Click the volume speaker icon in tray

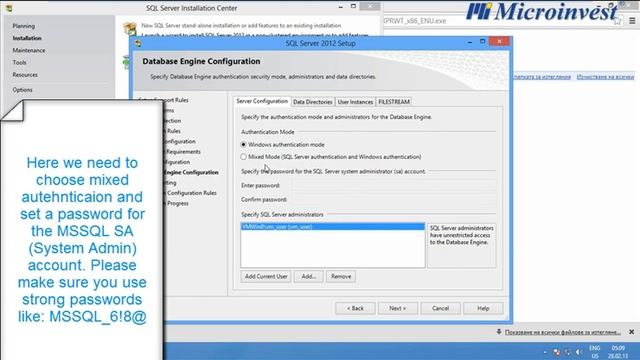pyautogui.click(x=579, y=352)
